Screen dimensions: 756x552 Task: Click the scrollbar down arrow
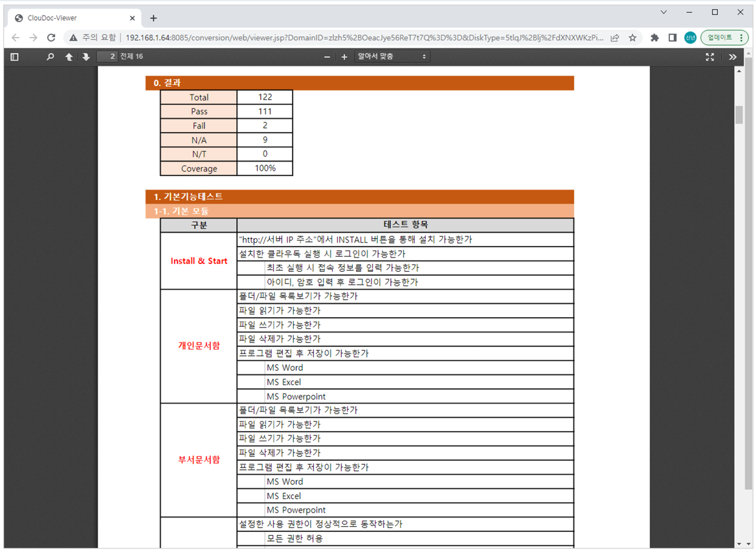coord(739,544)
